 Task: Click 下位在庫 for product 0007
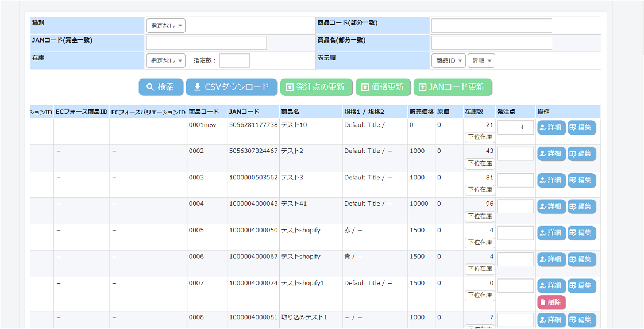480,296
